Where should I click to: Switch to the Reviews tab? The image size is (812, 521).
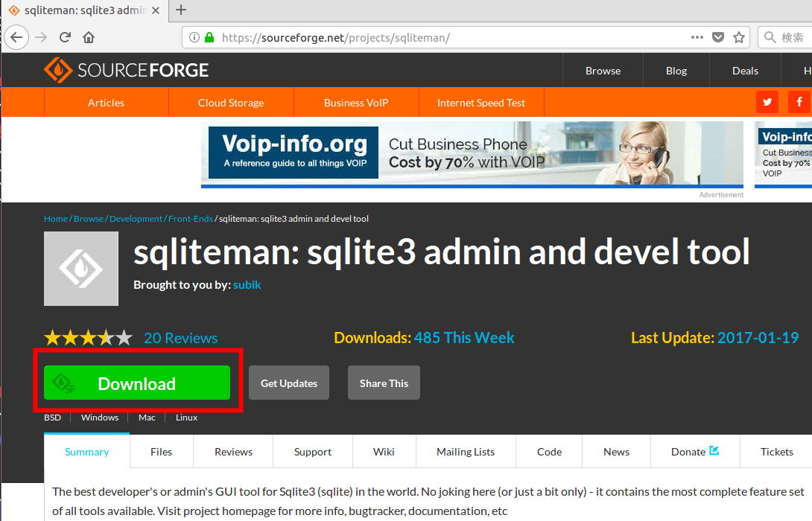tap(234, 452)
